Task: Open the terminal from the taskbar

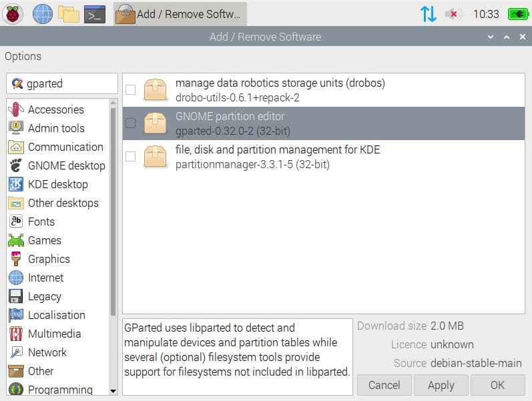Action: click(95, 13)
